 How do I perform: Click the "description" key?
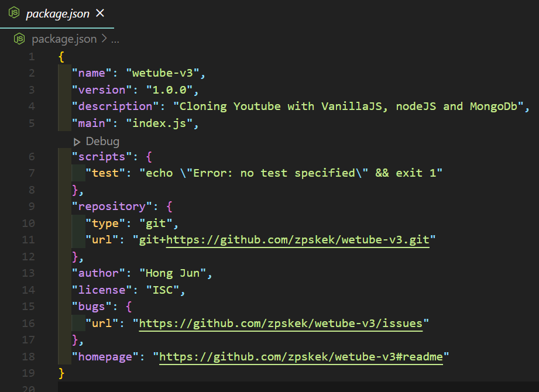click(x=115, y=106)
